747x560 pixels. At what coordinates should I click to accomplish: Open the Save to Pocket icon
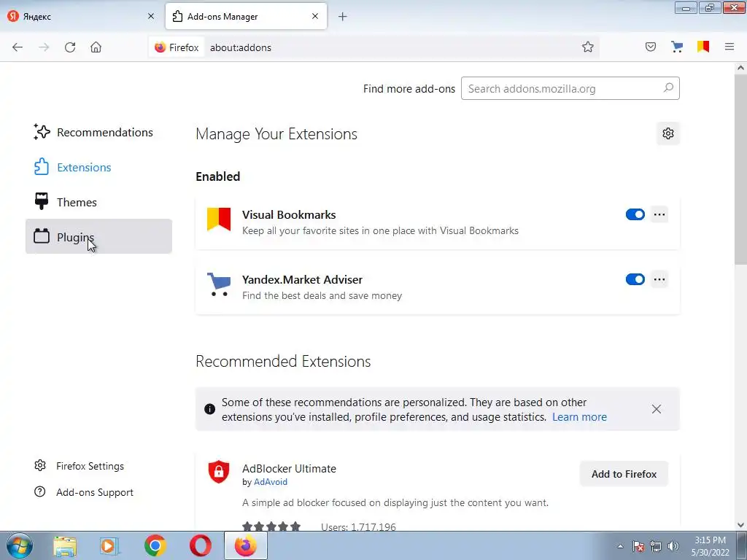650,47
